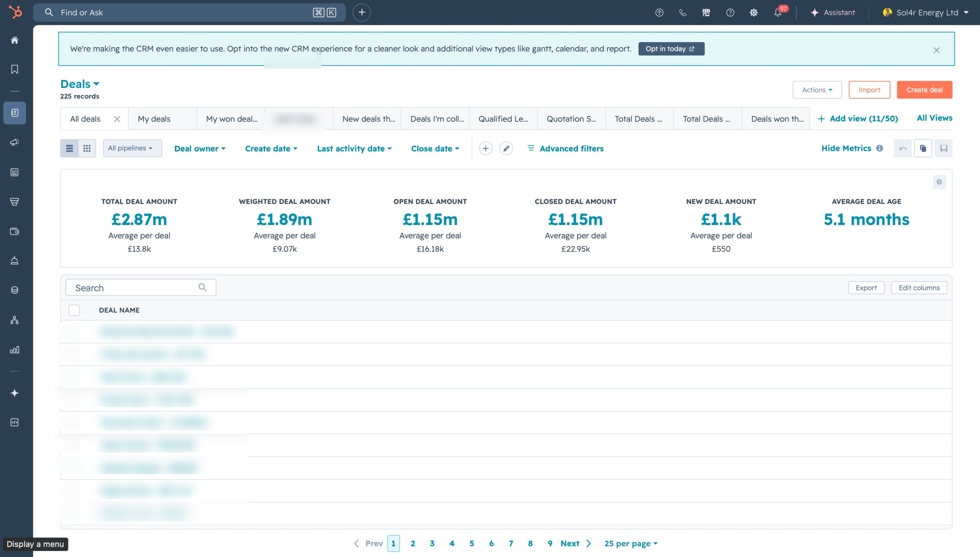Open the Sales sidebar icon
This screenshot has height=557, width=980.
pyautogui.click(x=15, y=202)
